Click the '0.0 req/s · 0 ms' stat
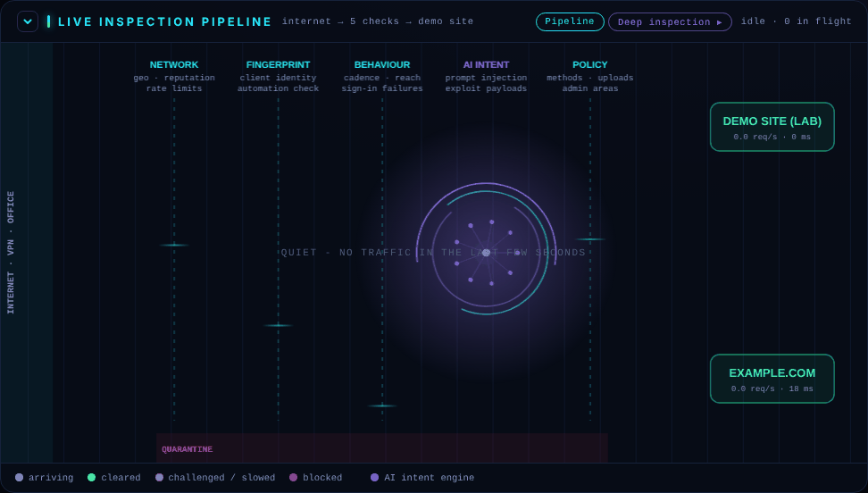The height and width of the screenshot is (493, 868). point(772,137)
